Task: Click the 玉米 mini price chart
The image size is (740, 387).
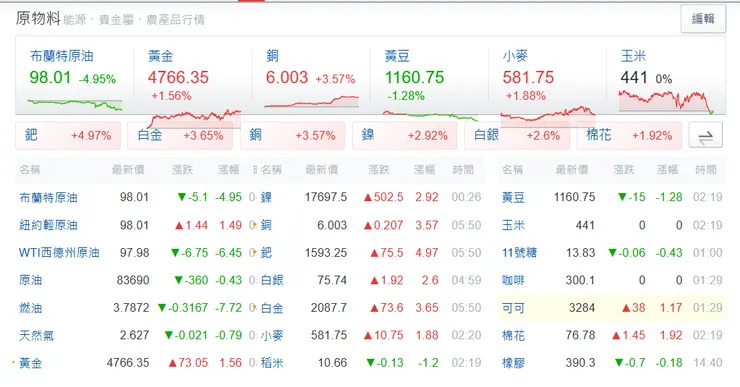Action: pyautogui.click(x=665, y=101)
